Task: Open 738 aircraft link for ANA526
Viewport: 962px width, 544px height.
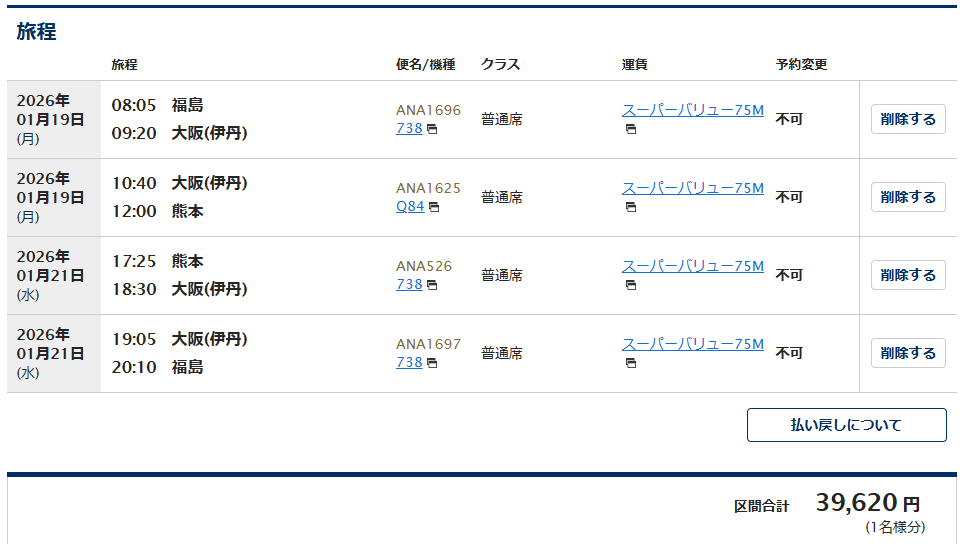Action: click(x=409, y=284)
